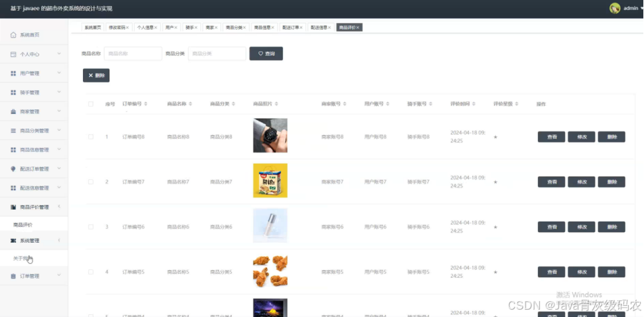Focus the 商品分类 search input
Image resolution: width=644 pixels, height=317 pixels.
click(217, 54)
